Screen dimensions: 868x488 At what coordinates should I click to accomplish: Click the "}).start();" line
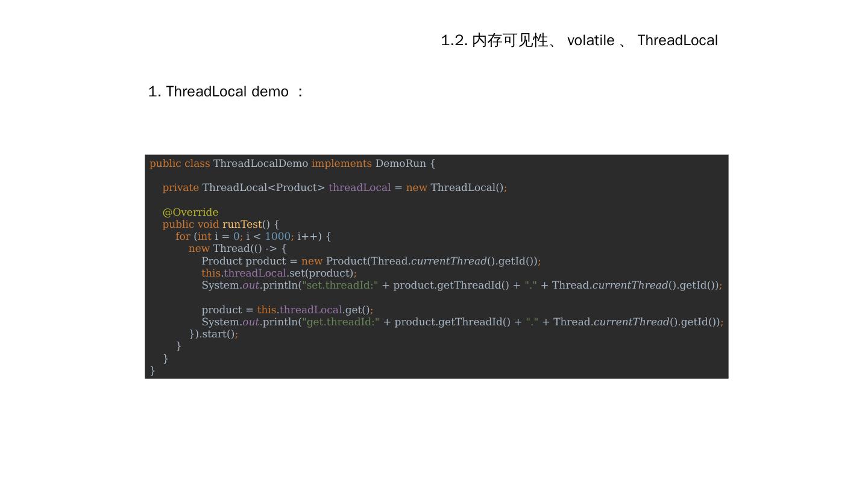(x=213, y=334)
